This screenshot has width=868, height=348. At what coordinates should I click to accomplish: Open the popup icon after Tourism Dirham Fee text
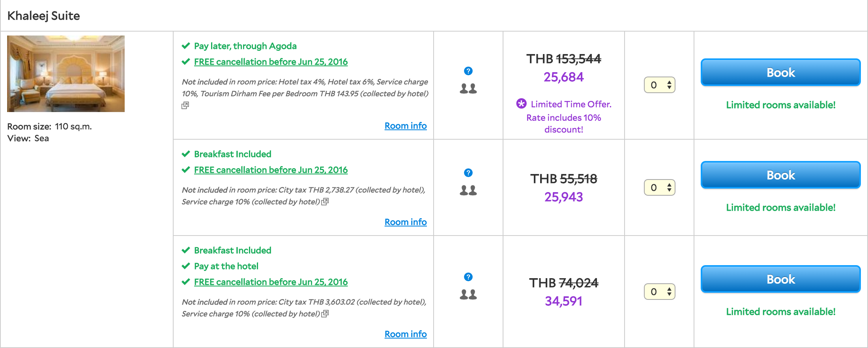[x=185, y=105]
